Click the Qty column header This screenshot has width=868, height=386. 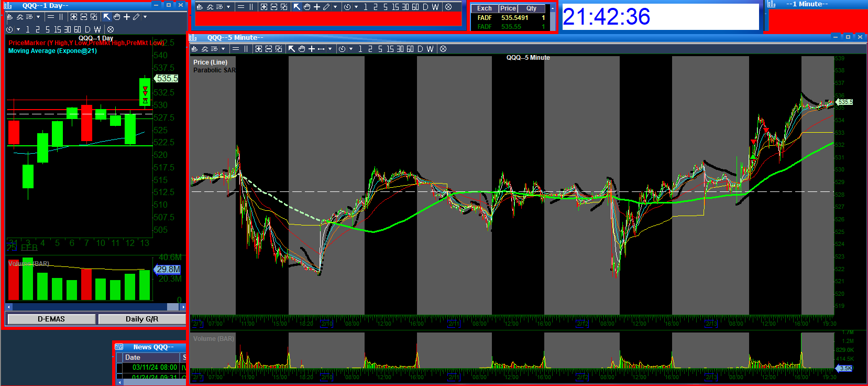pos(531,8)
